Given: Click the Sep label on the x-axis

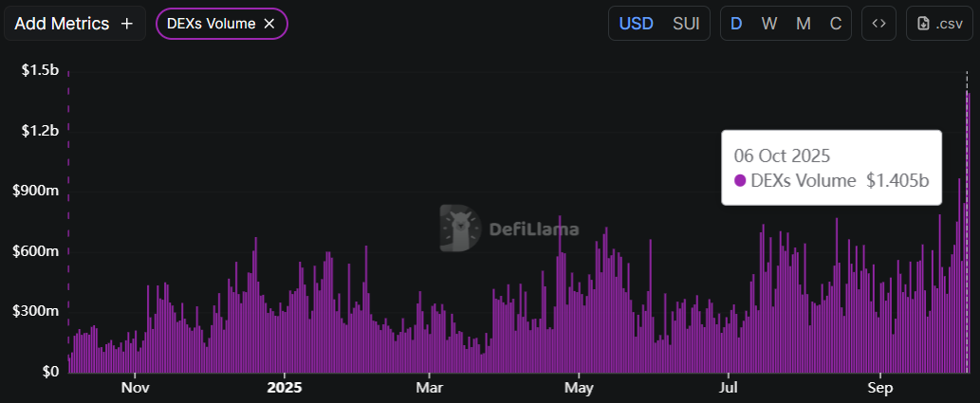Looking at the screenshot, I should point(881,388).
